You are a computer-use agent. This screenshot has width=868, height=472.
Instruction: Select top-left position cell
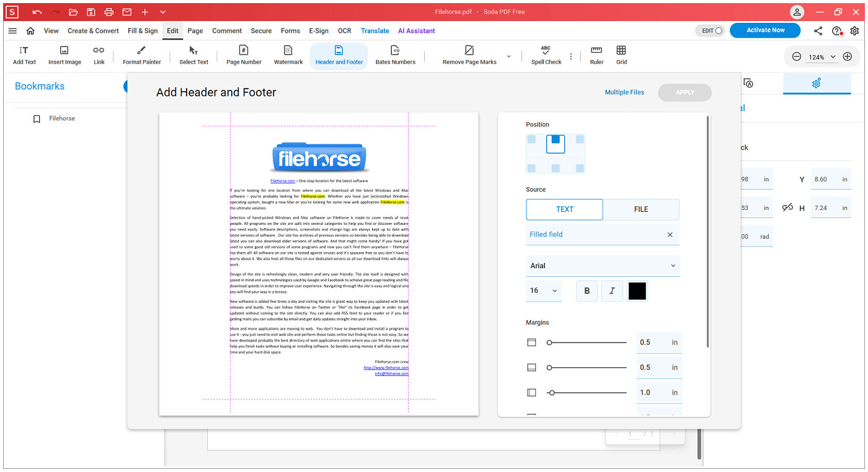pyautogui.click(x=531, y=139)
